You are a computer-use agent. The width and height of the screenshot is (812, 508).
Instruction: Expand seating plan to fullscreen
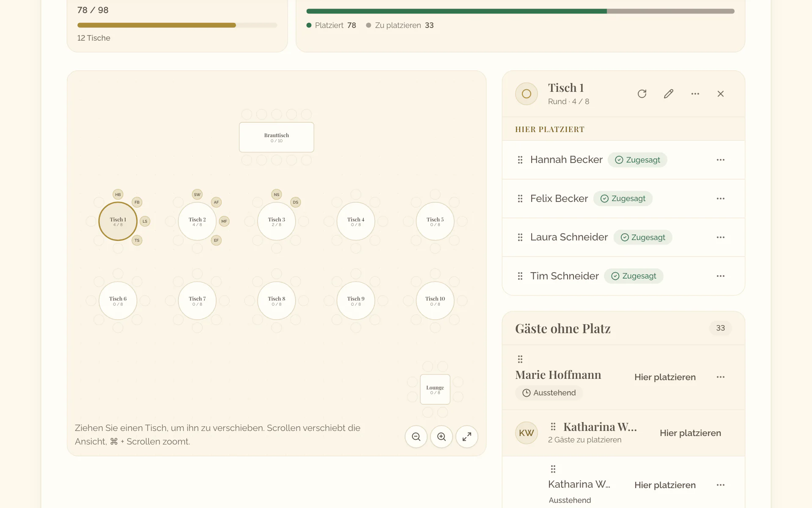tap(467, 436)
